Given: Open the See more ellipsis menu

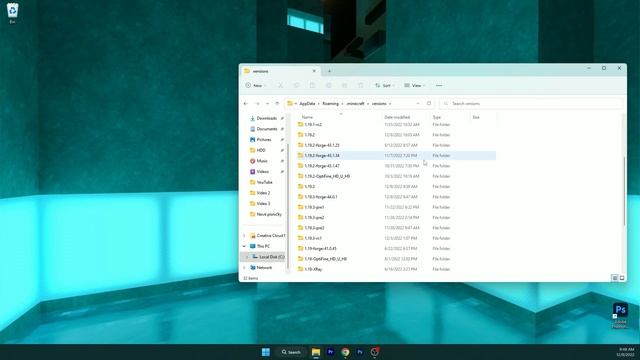Looking at the screenshot, I should tap(439, 85).
